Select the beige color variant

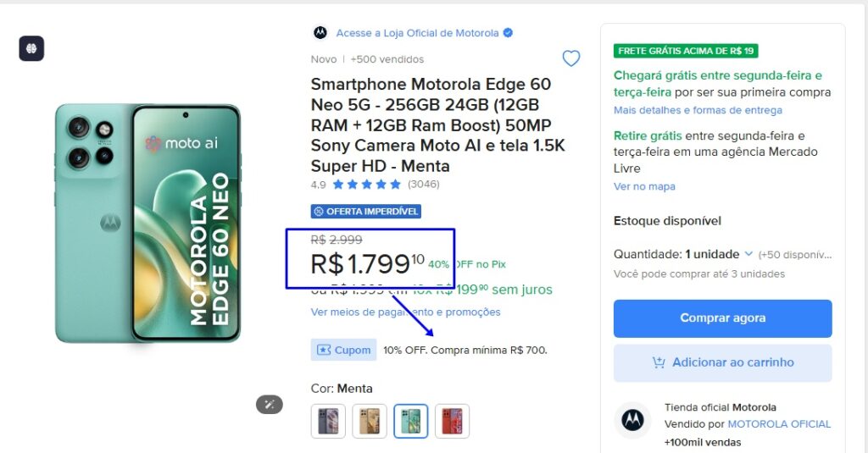pos(370,421)
